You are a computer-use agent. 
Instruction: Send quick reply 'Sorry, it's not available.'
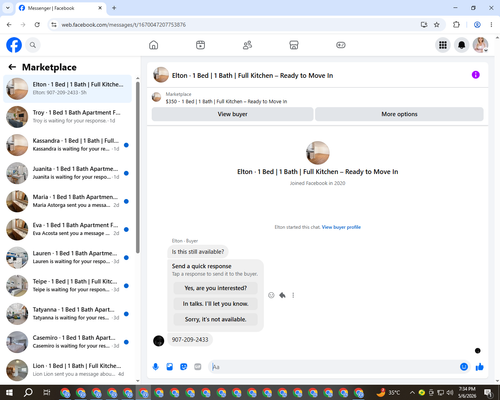pos(216,319)
